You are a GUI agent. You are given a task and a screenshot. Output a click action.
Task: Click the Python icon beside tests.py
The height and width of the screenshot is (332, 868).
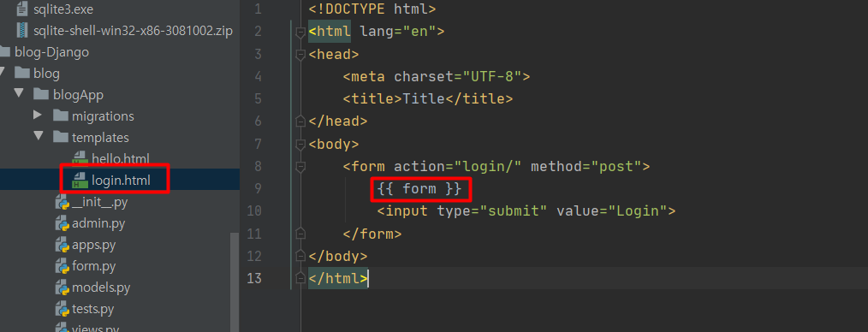click(62, 309)
